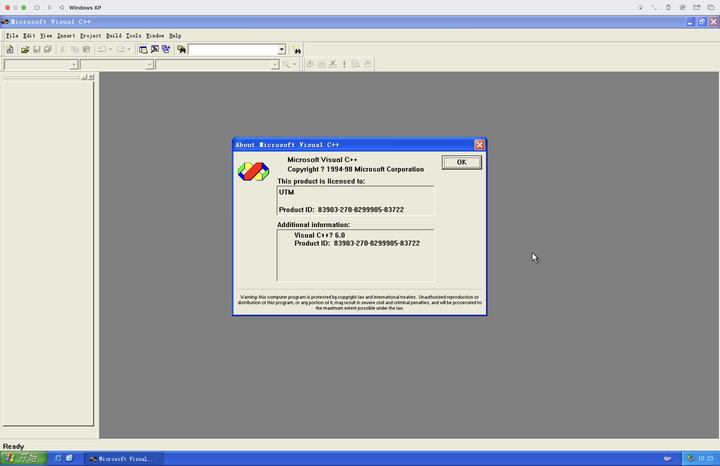Image resolution: width=720 pixels, height=466 pixels.
Task: Open the Undo history dropdown arrow
Action: (x=111, y=50)
